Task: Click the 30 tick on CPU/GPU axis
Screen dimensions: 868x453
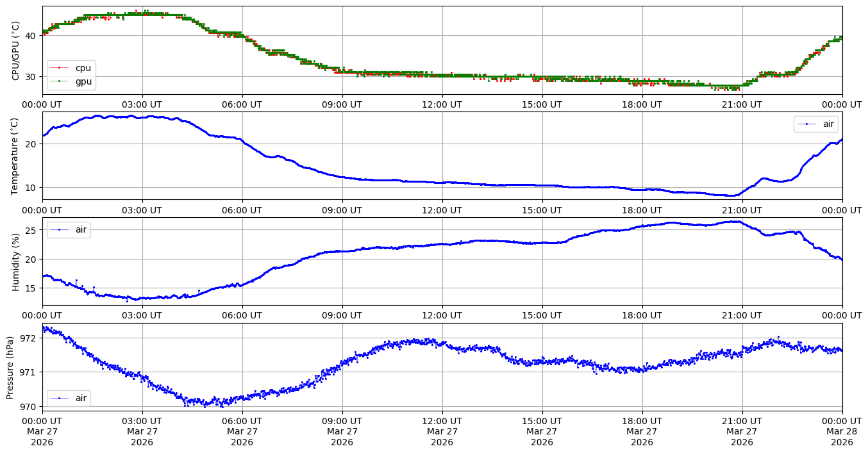Action: pos(31,77)
